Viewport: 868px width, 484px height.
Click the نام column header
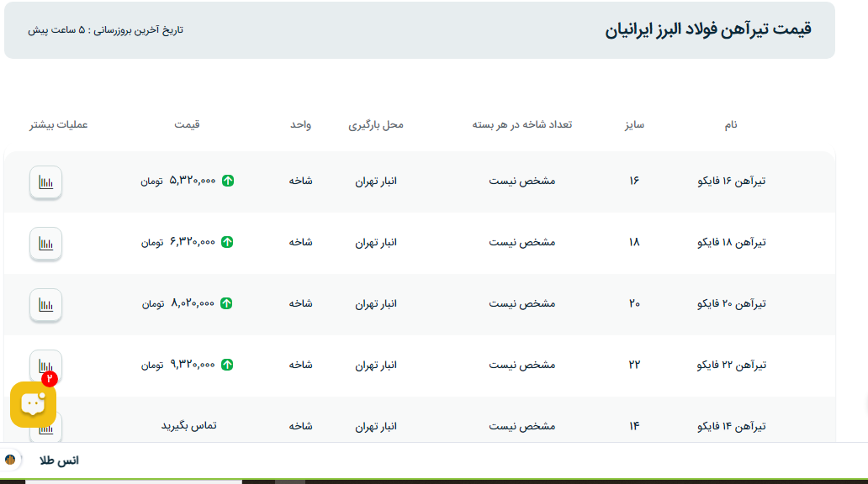731,124
